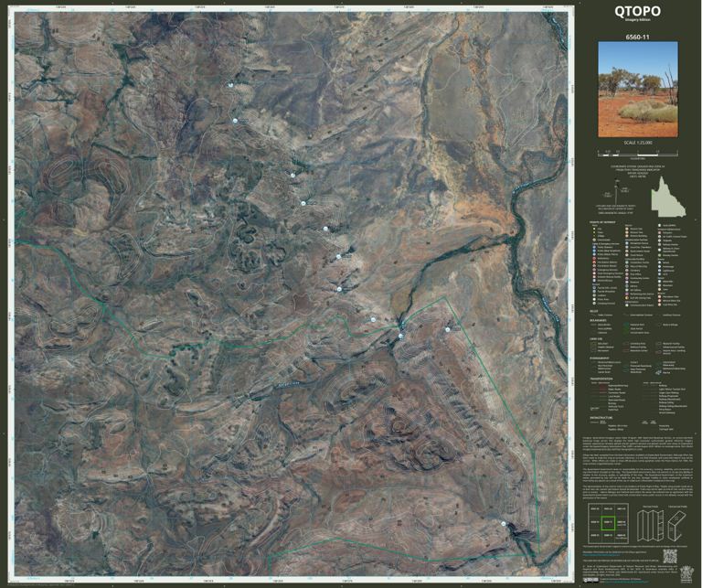Click the National Park boundary symbol
This screenshot has height=588, width=702.
tap(626, 325)
